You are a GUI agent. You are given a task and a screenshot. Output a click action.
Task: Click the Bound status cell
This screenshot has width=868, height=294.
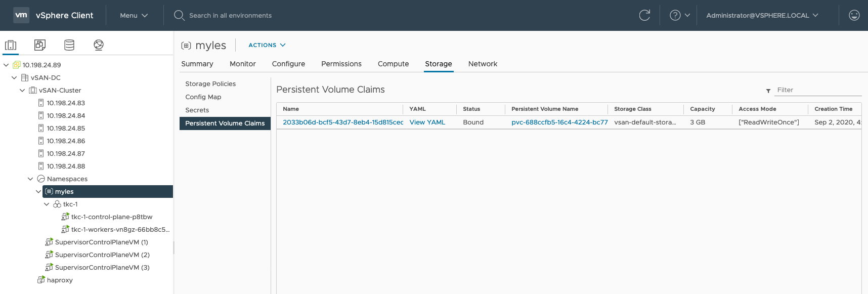pyautogui.click(x=473, y=122)
